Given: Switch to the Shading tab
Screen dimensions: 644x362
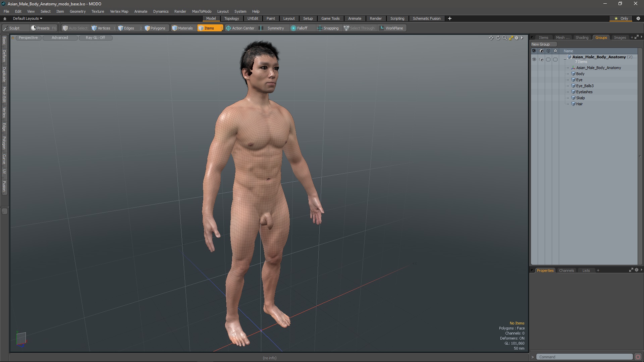Looking at the screenshot, I should [x=582, y=38].
